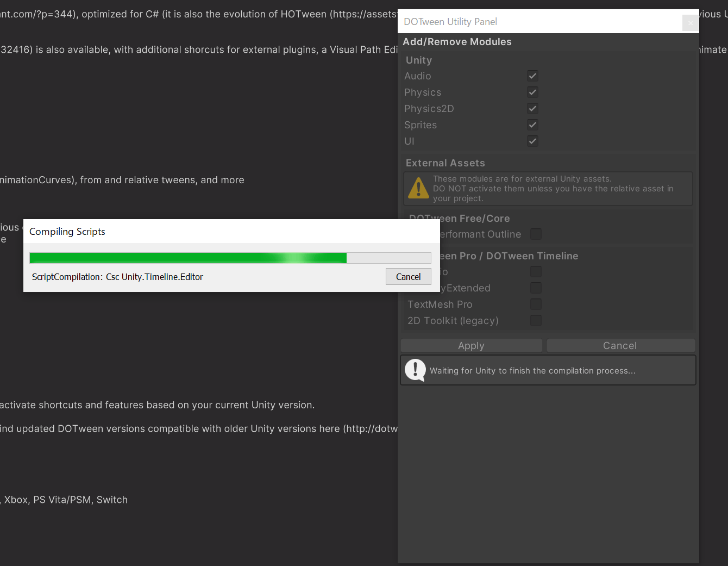Click the 'DO NOT activate them' warning text
The height and width of the screenshot is (566, 728).
point(553,189)
